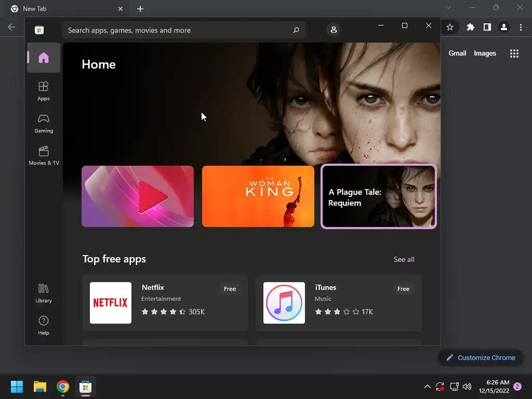Click the Microsoft Store logo icon
This screenshot has height=399, width=532.
pos(39,30)
